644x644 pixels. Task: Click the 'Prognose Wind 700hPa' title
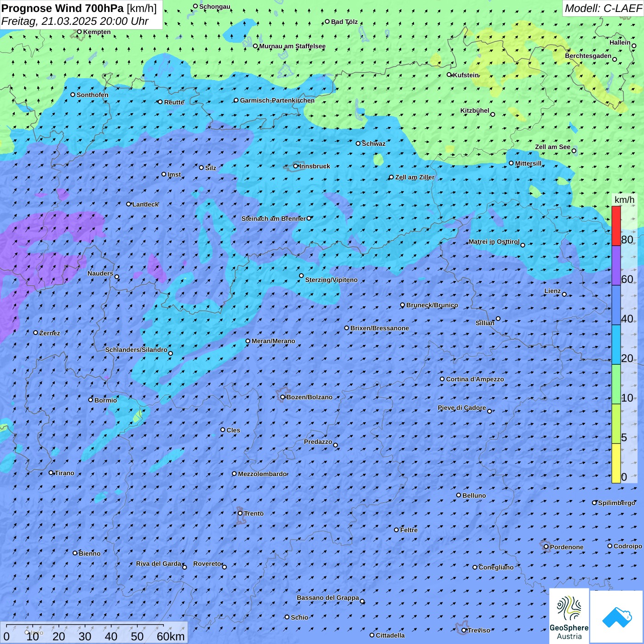point(63,8)
